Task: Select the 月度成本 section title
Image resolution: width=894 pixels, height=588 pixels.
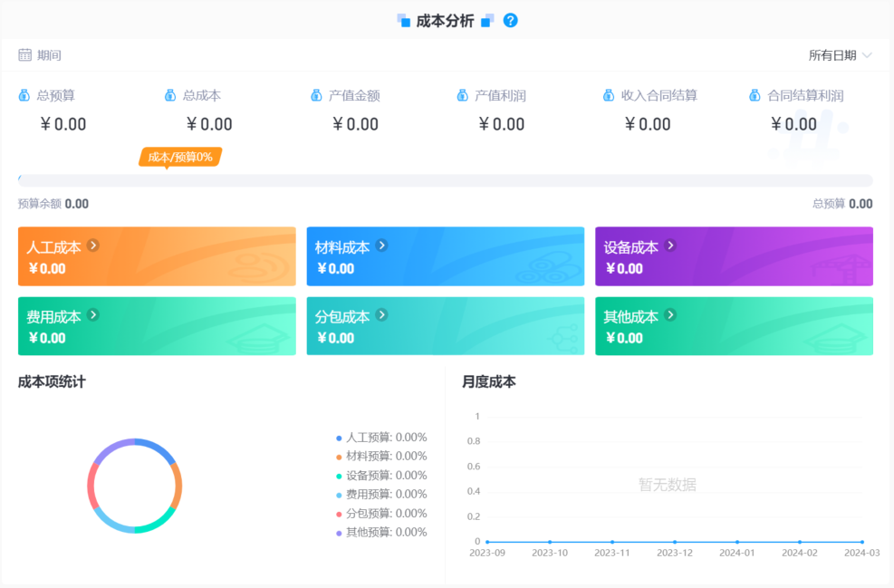Action: (x=486, y=381)
